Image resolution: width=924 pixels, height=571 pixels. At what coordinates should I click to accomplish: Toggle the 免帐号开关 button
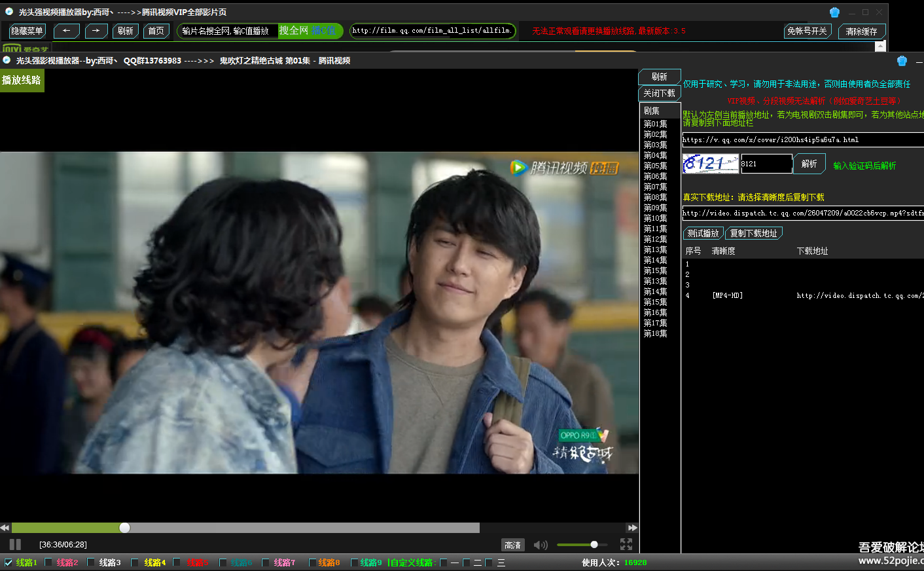pyautogui.click(x=807, y=31)
